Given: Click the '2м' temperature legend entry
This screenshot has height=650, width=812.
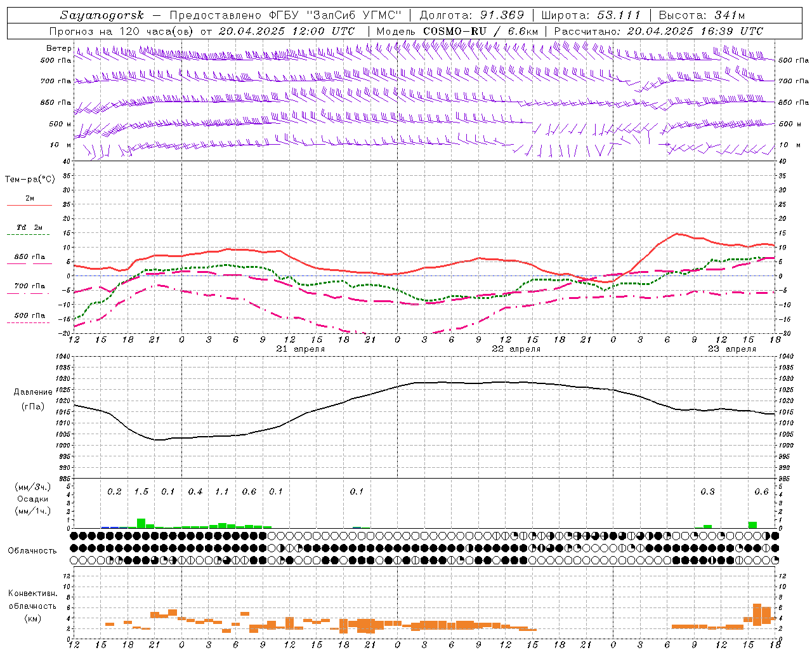Looking at the screenshot, I should 30,198.
